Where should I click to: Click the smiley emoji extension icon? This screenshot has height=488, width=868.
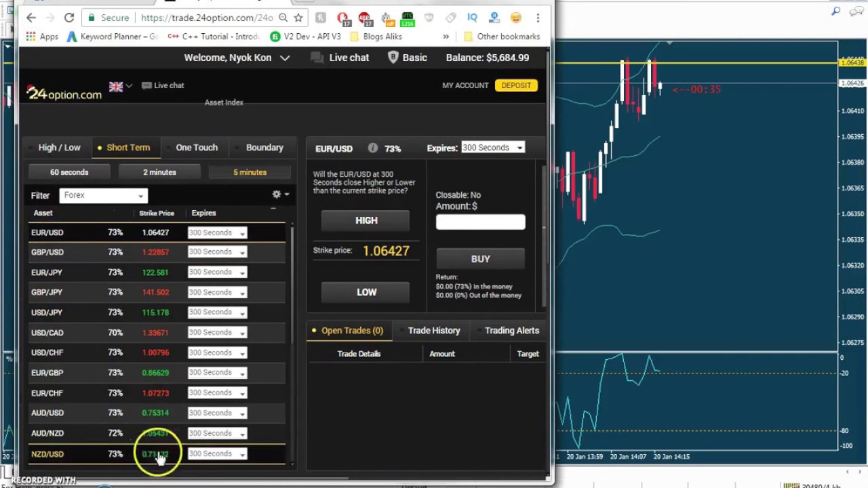click(516, 18)
